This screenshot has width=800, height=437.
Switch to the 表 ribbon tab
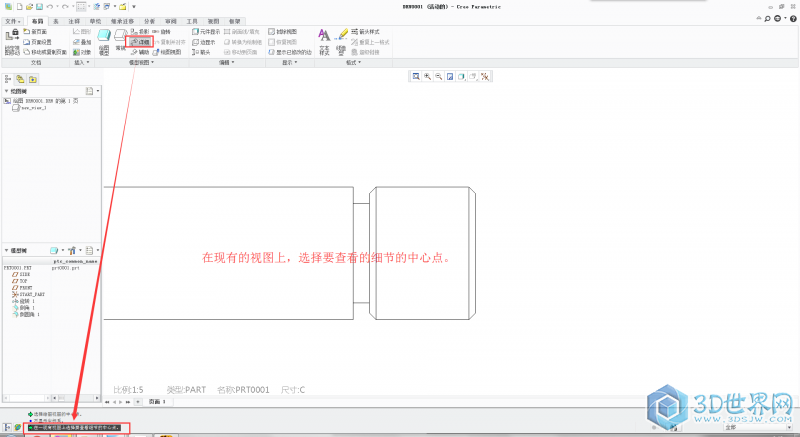click(56, 21)
